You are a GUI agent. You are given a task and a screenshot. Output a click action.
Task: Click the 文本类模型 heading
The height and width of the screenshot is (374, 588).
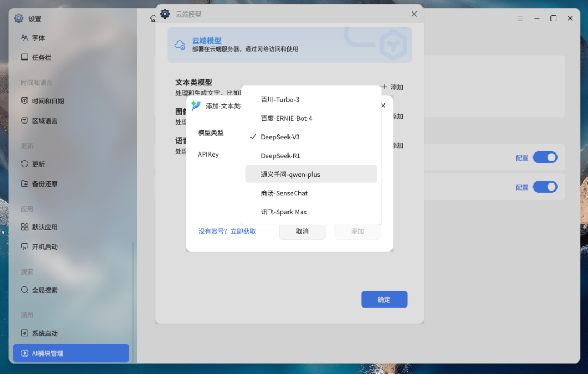[193, 82]
